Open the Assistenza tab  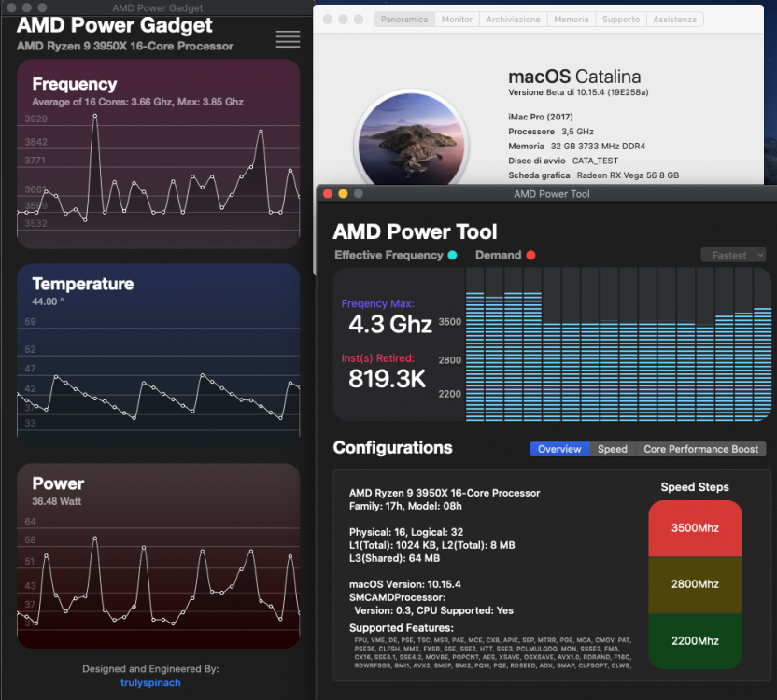(674, 20)
